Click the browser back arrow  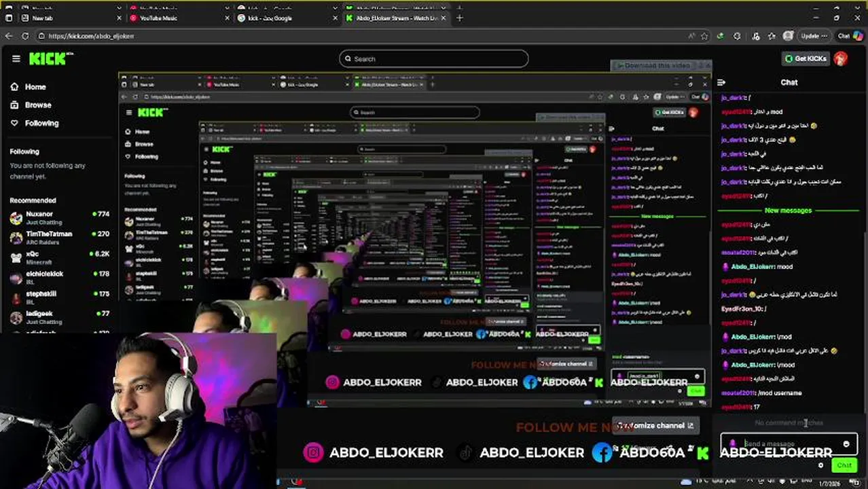[9, 36]
